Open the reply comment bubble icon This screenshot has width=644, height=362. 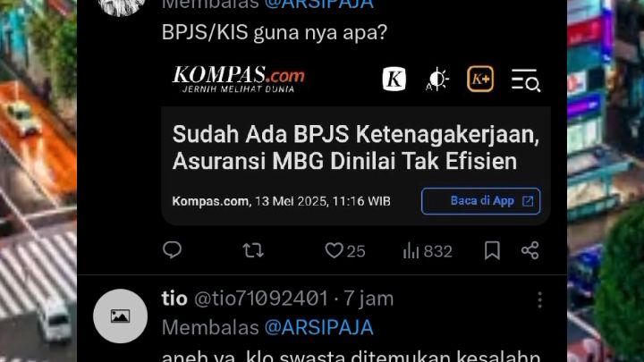point(172,249)
